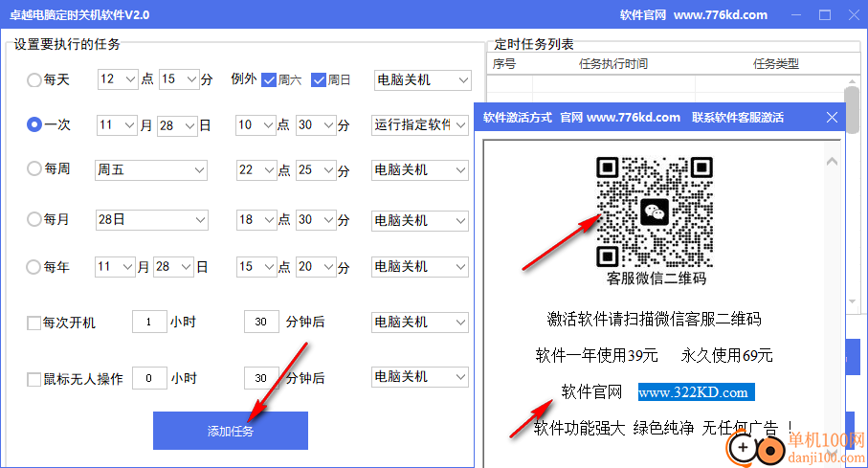Click the task list scrollbar up arrow

[852, 82]
